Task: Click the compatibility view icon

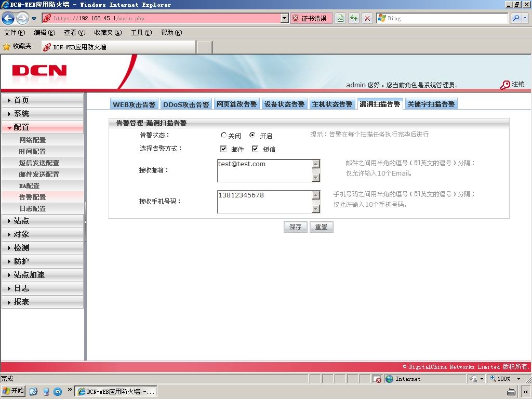Action: click(340, 18)
